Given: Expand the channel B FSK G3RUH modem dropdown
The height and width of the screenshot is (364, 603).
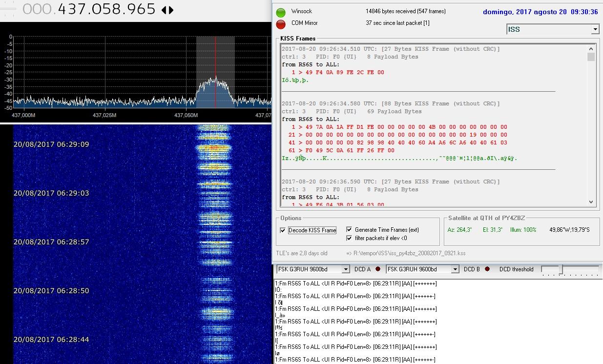Looking at the screenshot, I should [x=455, y=269].
